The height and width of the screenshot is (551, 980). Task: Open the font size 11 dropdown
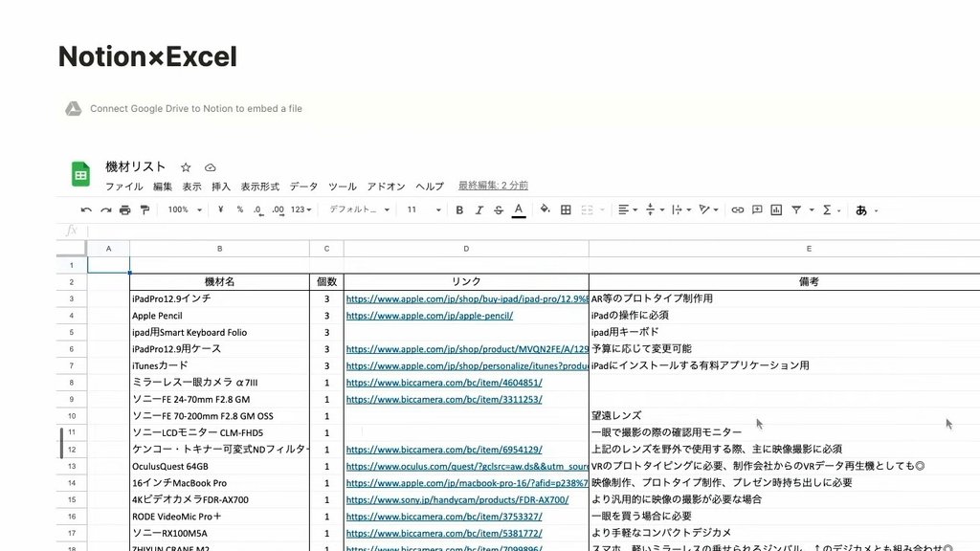[424, 209]
